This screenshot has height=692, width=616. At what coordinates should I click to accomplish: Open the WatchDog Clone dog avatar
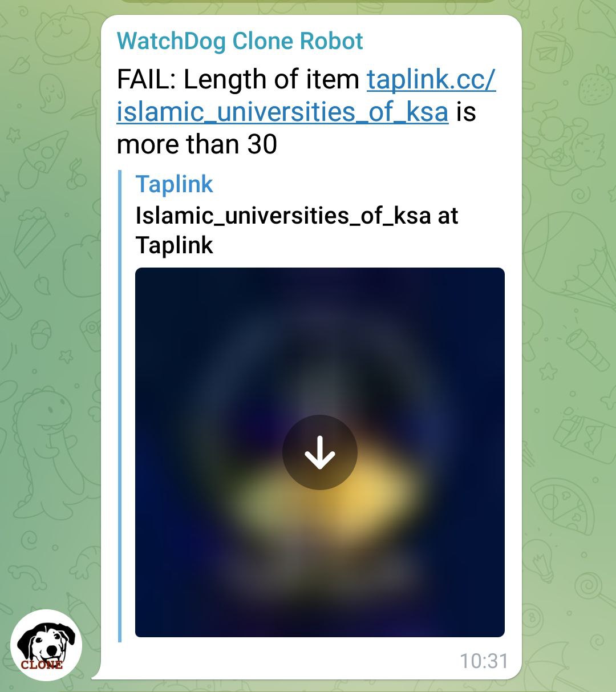[x=46, y=645]
